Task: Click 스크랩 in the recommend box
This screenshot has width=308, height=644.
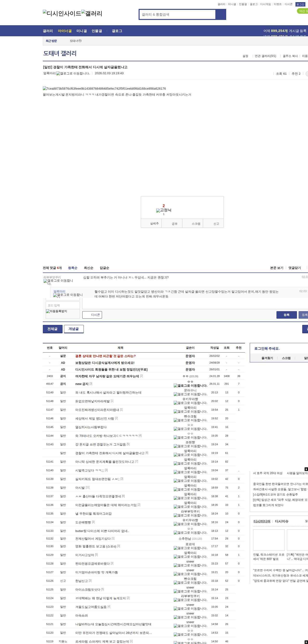Action: coord(192,223)
